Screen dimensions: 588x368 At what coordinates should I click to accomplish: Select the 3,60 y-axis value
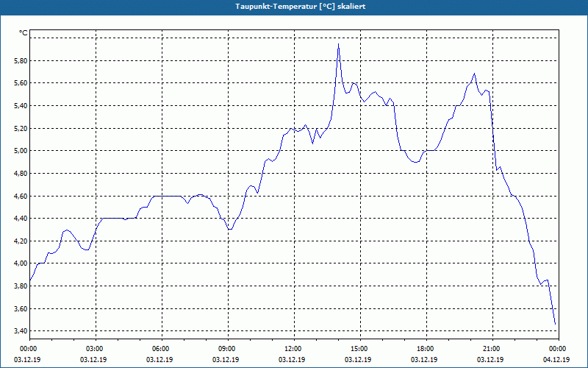click(21, 308)
